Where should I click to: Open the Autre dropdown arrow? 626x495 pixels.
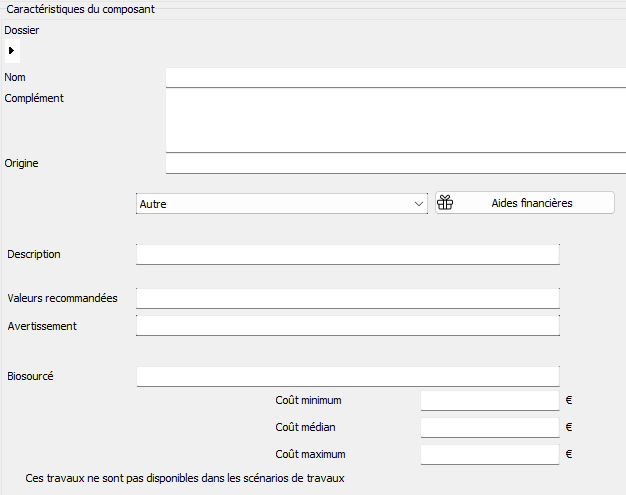click(418, 204)
